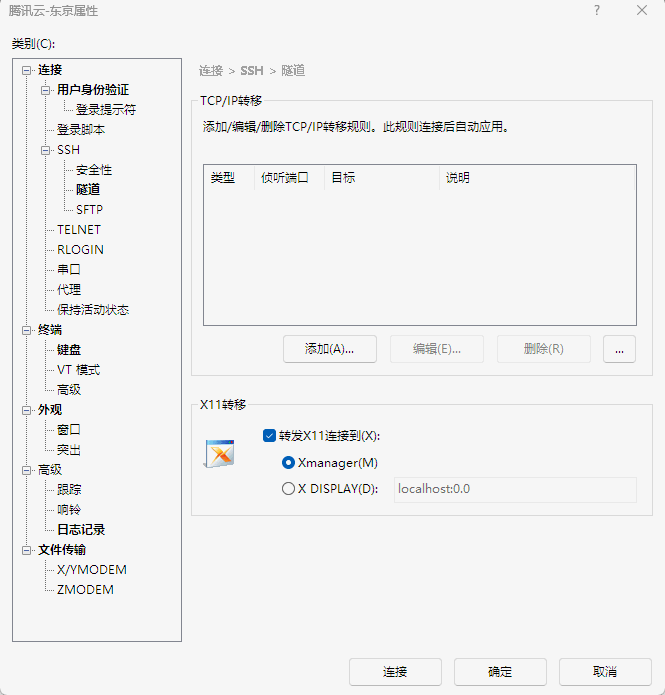Open 保持活动状态 tree item
The image size is (665, 695).
[93, 310]
